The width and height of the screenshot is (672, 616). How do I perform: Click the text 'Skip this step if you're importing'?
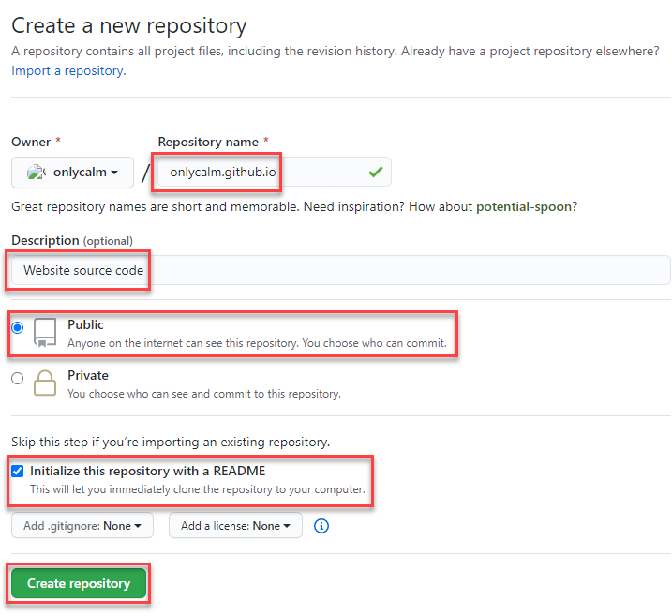pos(171,442)
